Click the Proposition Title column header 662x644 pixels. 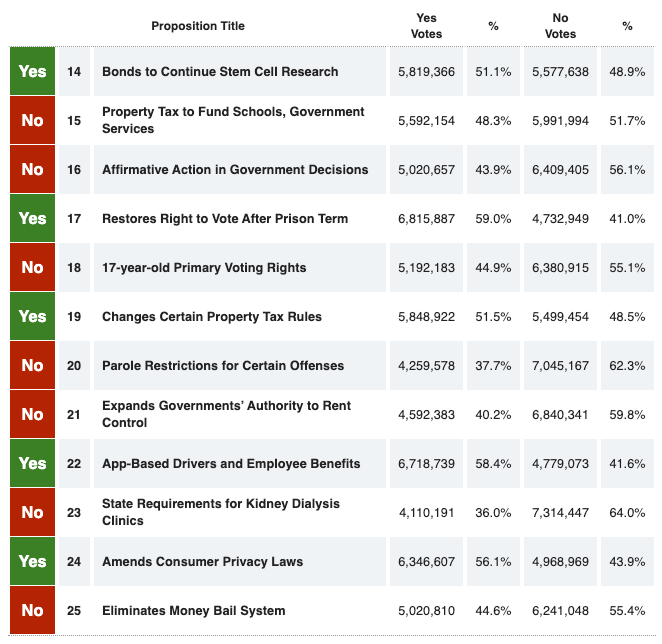point(198,26)
